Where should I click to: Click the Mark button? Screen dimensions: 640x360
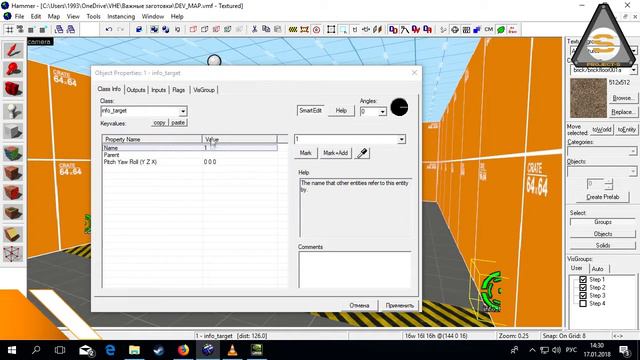[305, 153]
